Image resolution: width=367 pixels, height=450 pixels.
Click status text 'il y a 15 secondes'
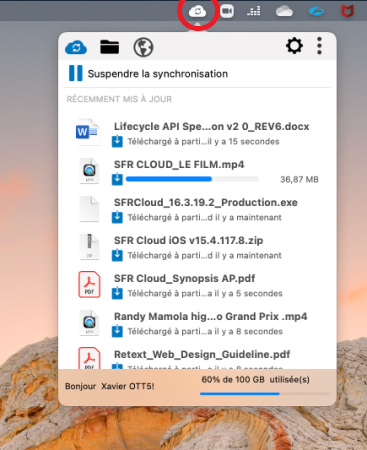(244, 142)
